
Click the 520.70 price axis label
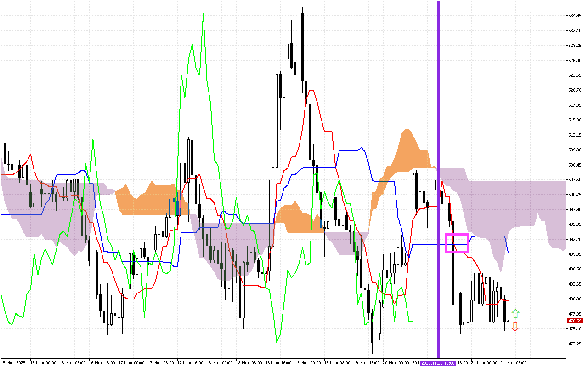[575, 90]
